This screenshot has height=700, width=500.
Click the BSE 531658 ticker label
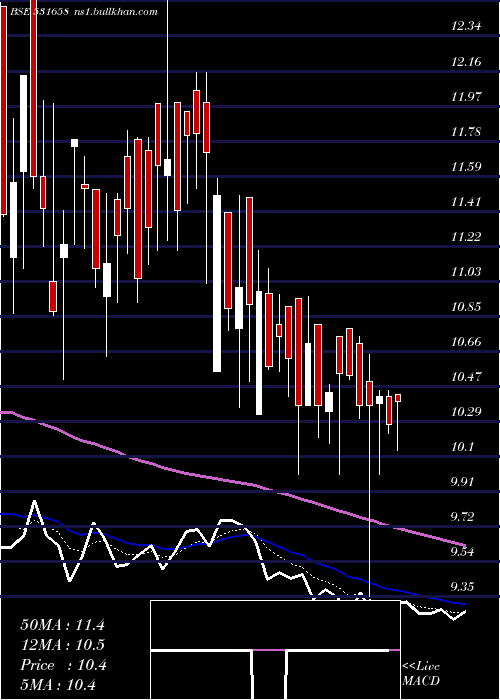pos(38,11)
